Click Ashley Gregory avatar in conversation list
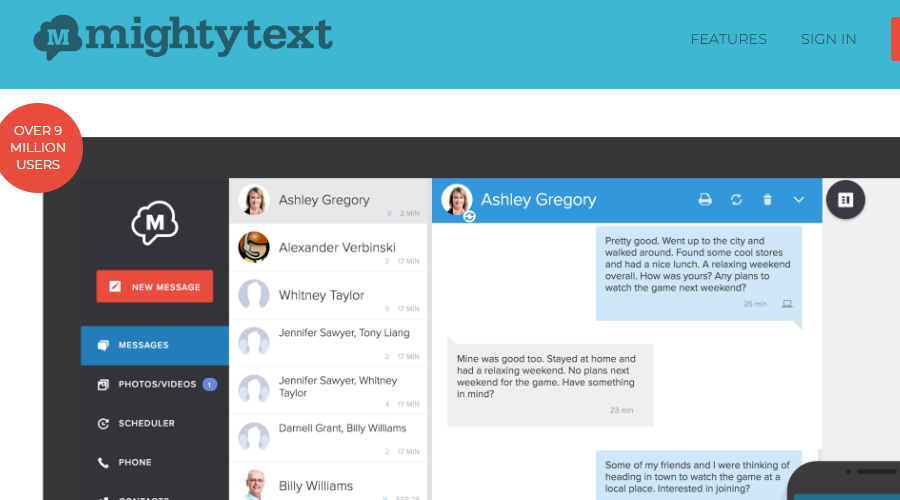Viewport: 900px width, 500px height. [254, 200]
